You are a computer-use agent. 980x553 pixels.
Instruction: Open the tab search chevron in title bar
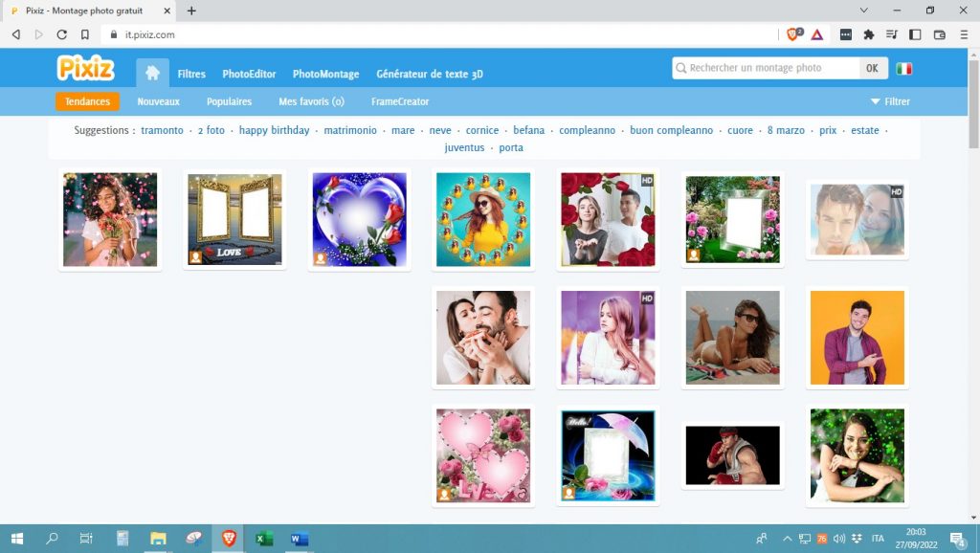864,11
